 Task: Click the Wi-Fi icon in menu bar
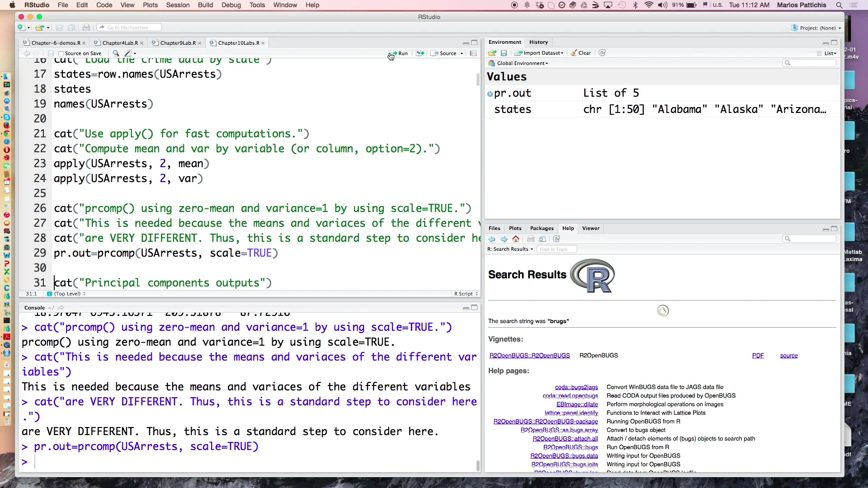pos(649,5)
